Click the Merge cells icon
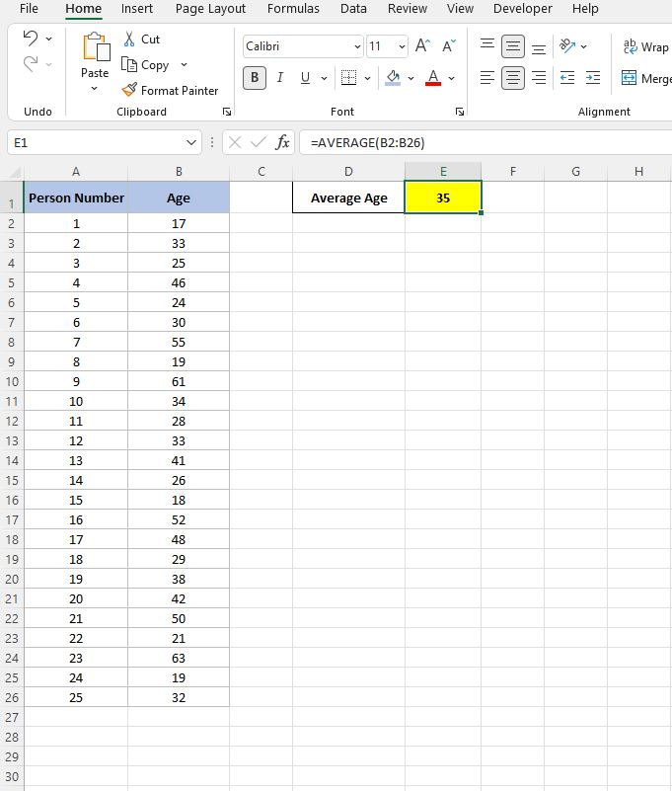 point(629,78)
